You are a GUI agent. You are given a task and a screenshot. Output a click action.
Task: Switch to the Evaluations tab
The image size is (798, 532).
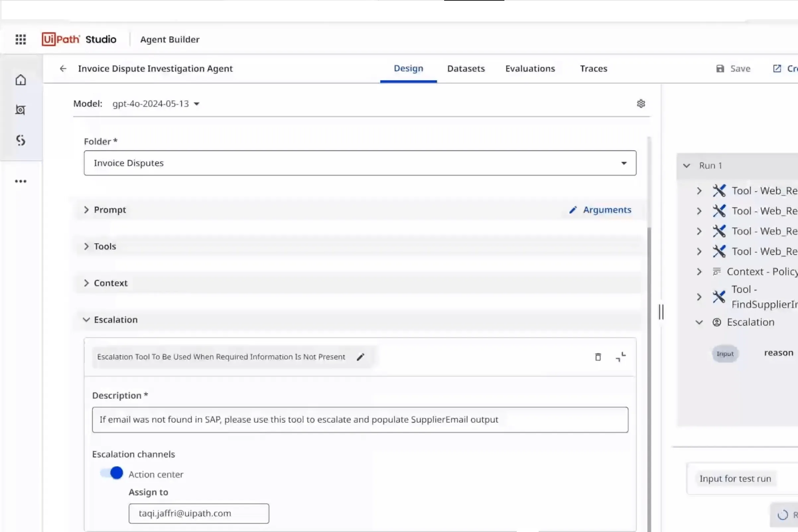click(x=530, y=69)
